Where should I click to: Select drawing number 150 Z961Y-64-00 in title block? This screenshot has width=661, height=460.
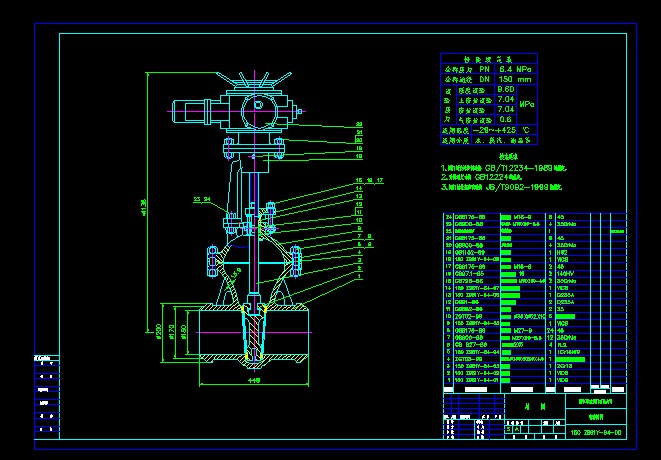[596, 433]
